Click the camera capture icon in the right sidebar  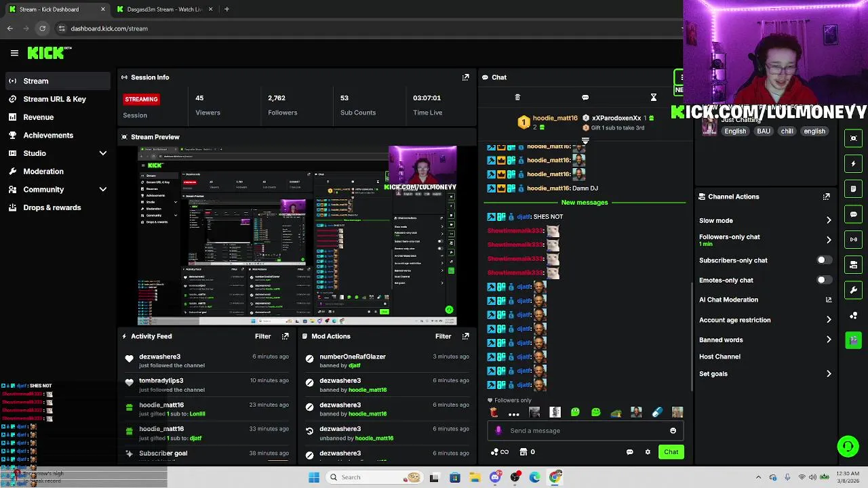(x=854, y=138)
